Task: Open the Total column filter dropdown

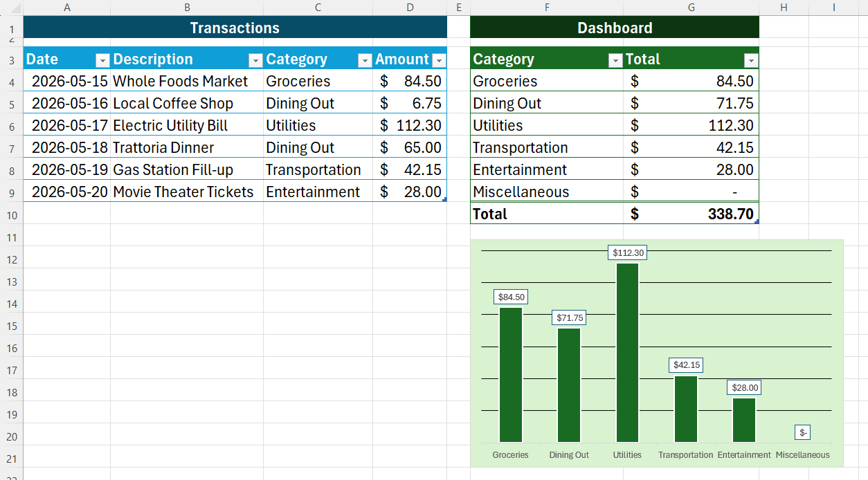Action: point(751,60)
